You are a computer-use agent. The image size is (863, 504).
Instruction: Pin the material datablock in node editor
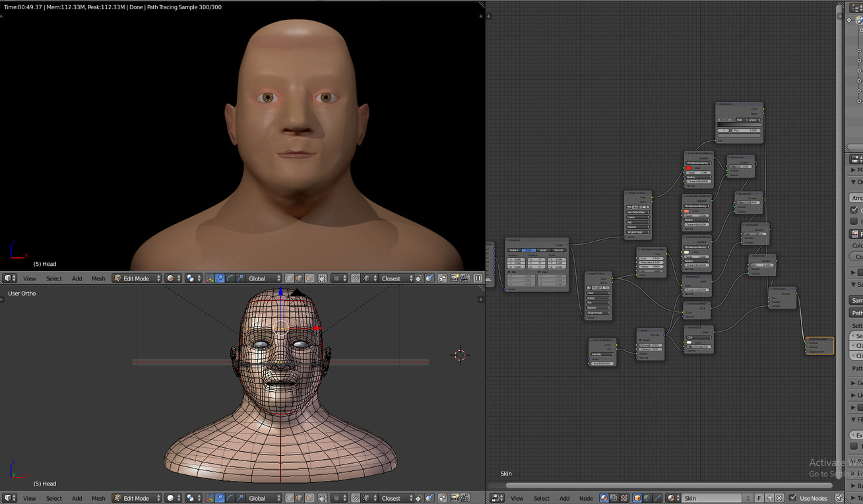pos(840,498)
